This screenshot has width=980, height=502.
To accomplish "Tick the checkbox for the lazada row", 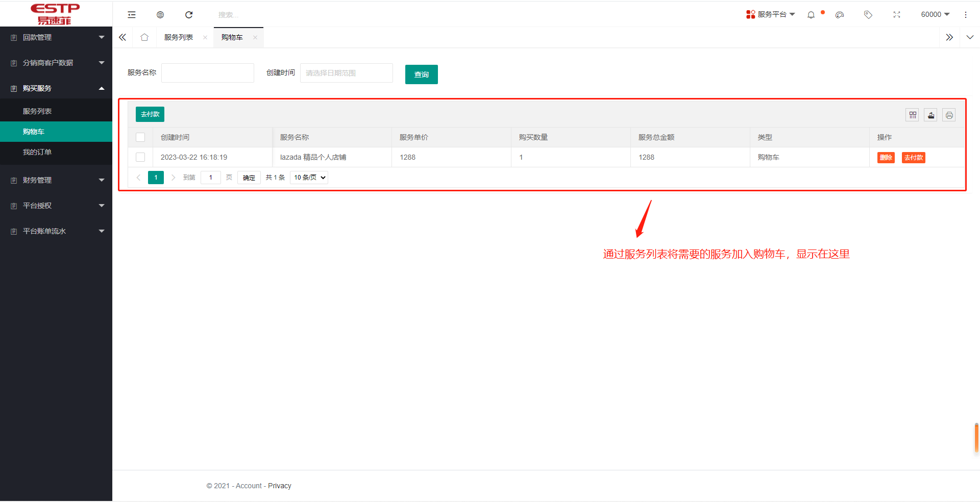I will click(x=140, y=157).
